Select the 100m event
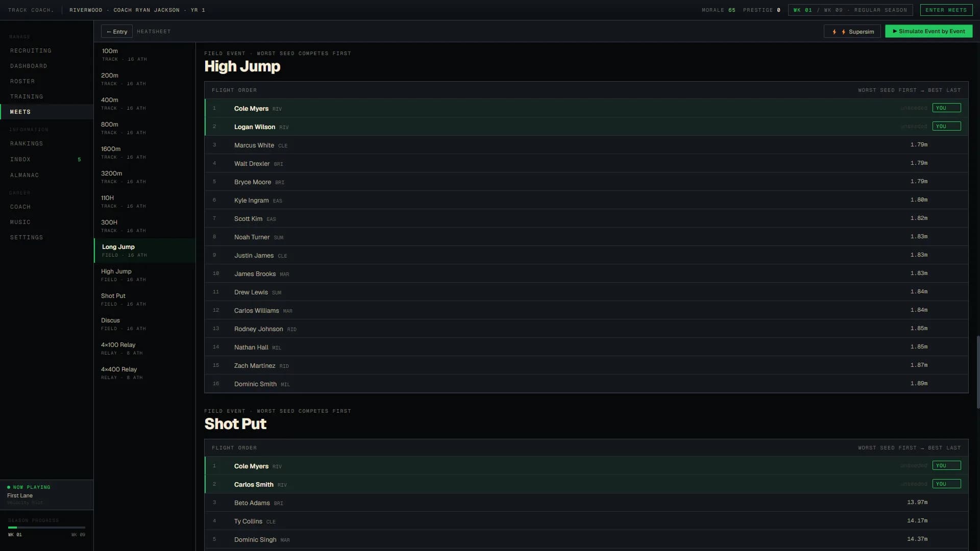The image size is (980, 551). [x=145, y=55]
